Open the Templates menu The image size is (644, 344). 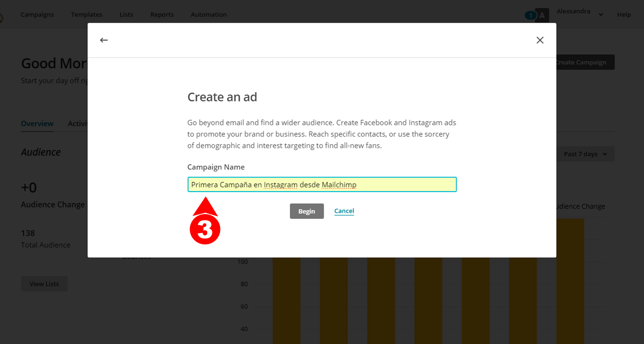coord(87,15)
